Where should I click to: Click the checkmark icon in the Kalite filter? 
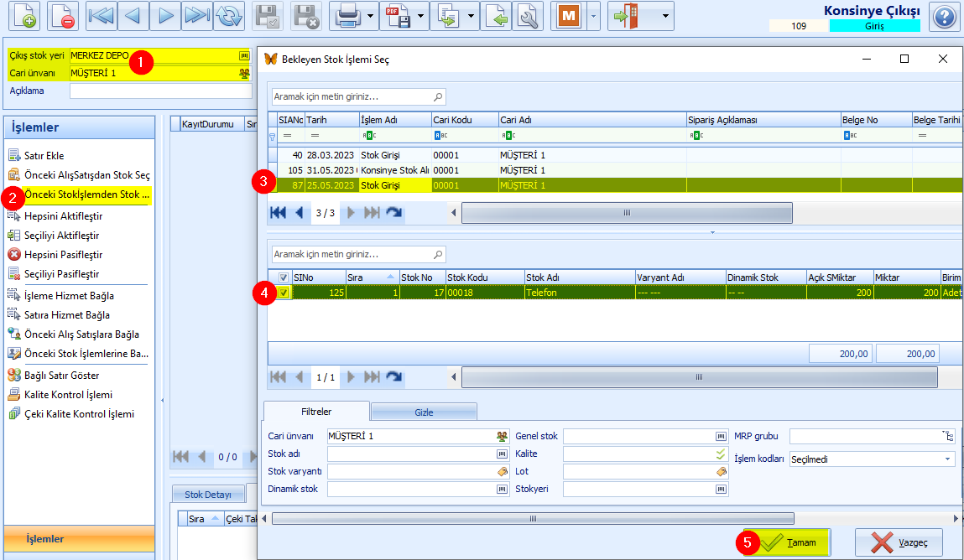point(722,454)
